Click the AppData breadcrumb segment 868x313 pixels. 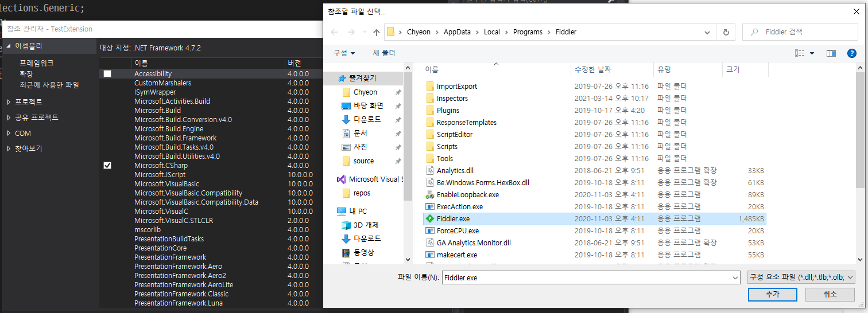(457, 32)
